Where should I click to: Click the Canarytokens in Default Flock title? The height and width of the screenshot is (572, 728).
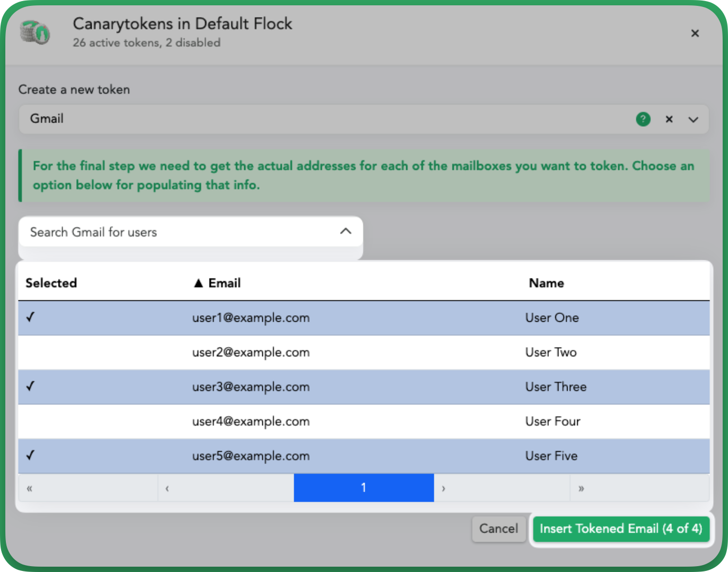click(x=183, y=24)
